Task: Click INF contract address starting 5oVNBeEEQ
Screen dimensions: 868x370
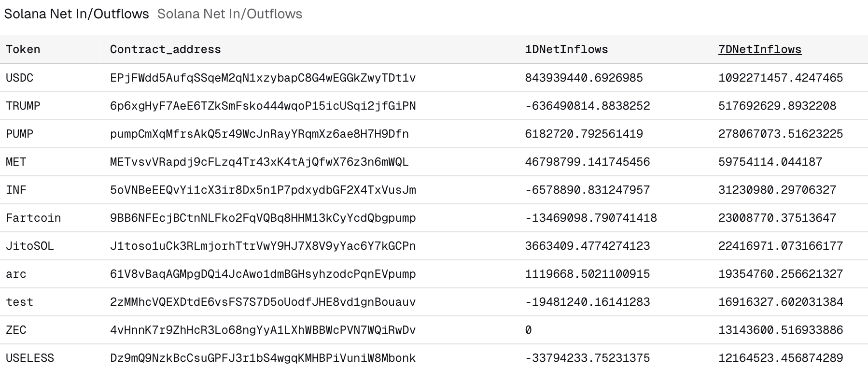Action: click(x=263, y=190)
